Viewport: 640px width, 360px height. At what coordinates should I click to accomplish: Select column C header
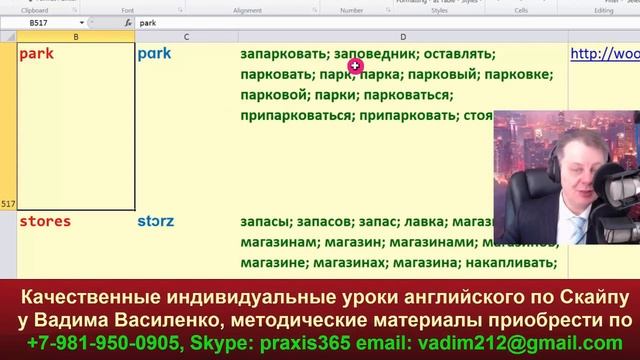coord(187,37)
